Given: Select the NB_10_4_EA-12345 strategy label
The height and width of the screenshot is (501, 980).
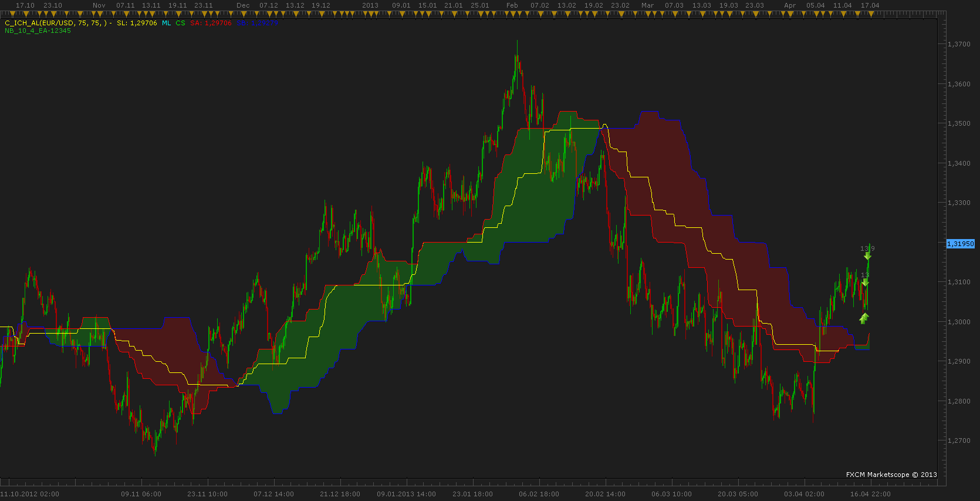Looking at the screenshot, I should point(38,31).
